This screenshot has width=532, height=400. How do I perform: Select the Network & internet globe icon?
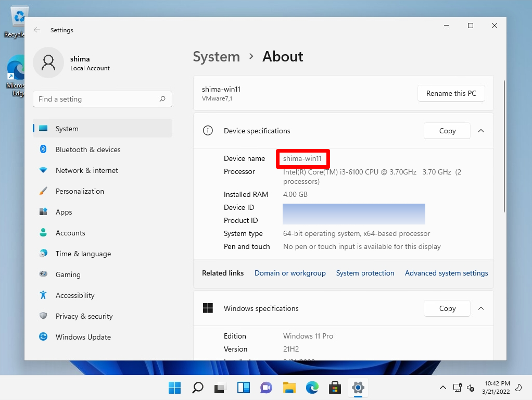(x=42, y=170)
